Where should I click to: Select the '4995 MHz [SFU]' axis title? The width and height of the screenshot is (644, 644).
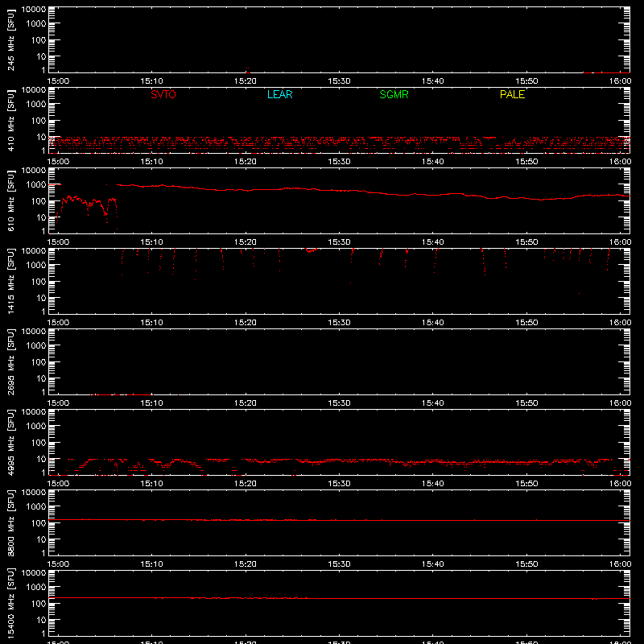pos(11,442)
